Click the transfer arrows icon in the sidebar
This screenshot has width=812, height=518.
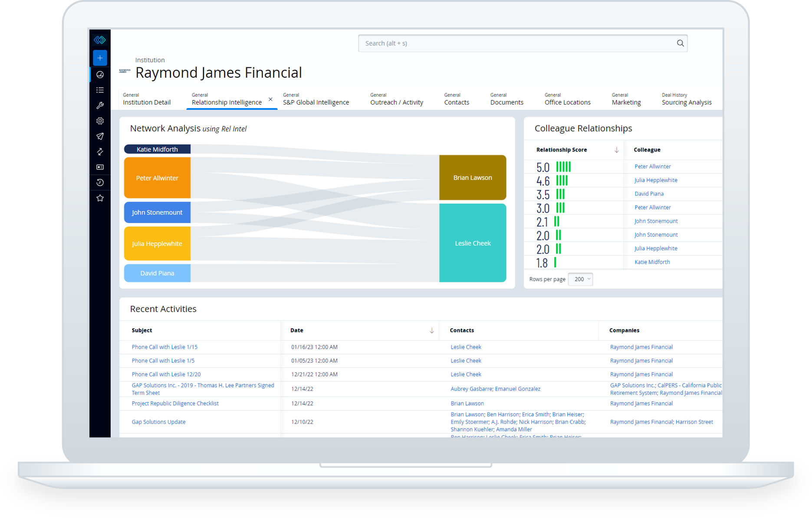(x=99, y=152)
